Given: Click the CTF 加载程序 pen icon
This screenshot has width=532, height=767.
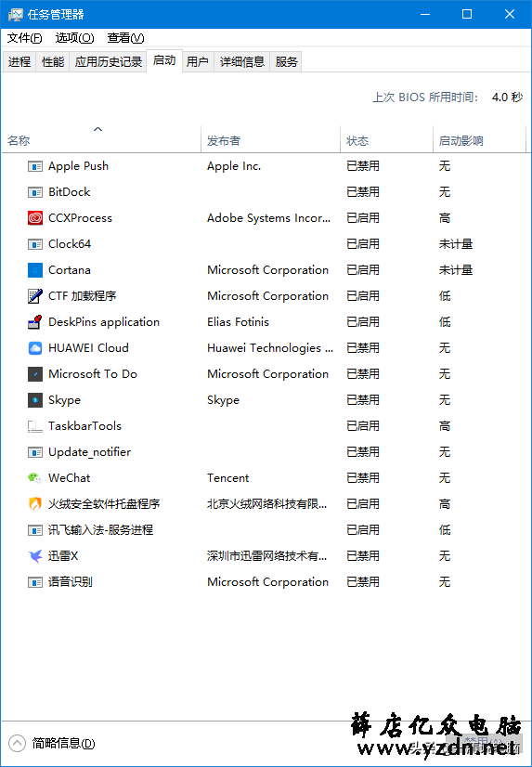Looking at the screenshot, I should 34,296.
